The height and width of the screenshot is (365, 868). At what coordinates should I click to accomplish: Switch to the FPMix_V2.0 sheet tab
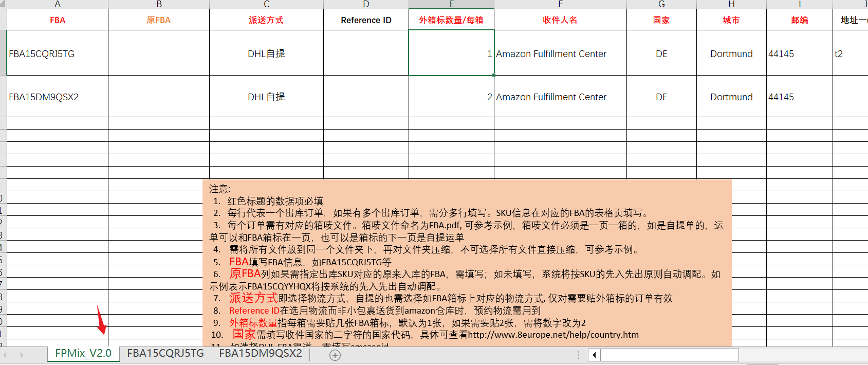tap(83, 354)
